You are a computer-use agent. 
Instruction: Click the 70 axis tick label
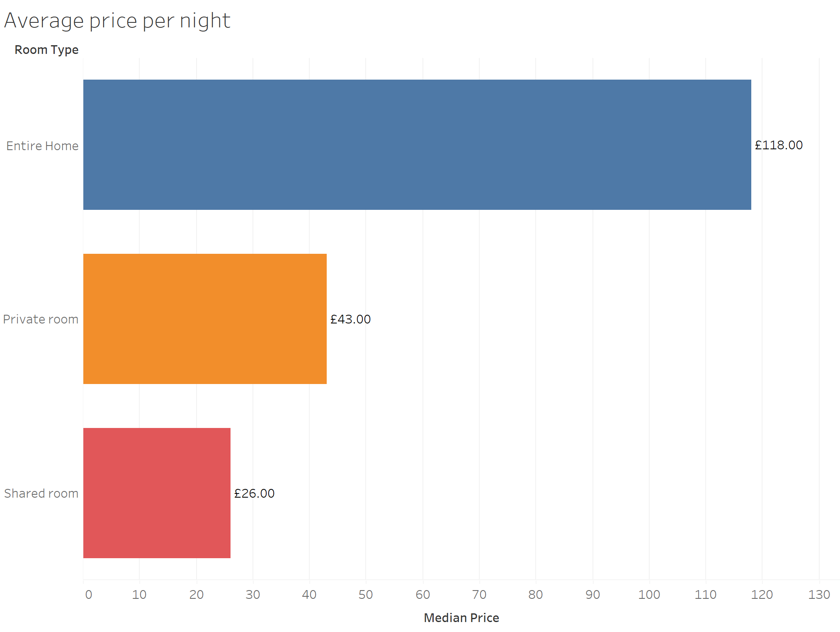coord(479,595)
